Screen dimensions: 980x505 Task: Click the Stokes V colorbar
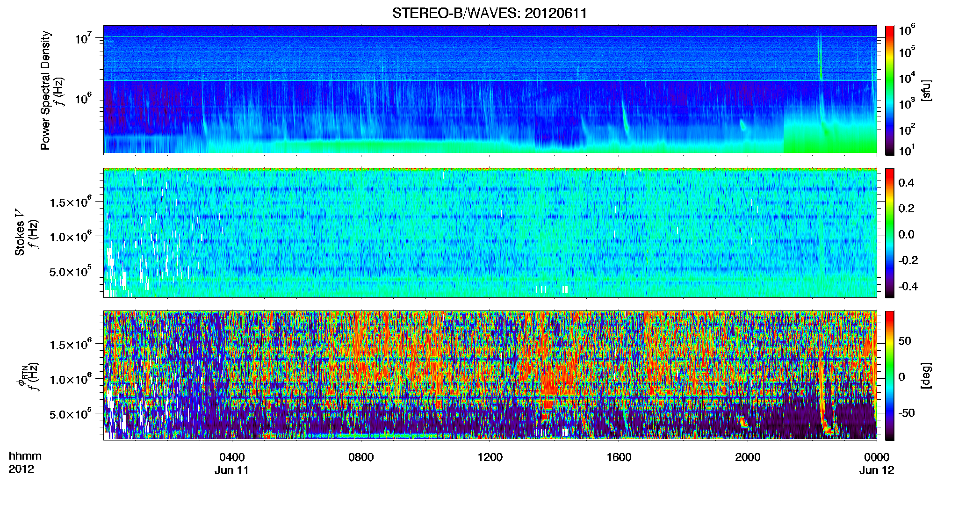click(889, 233)
